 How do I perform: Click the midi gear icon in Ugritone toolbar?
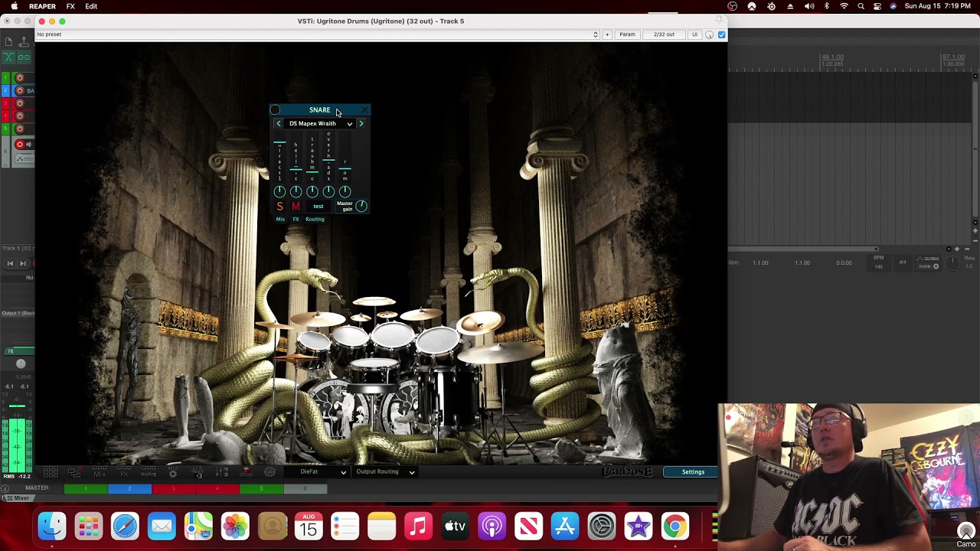(173, 473)
